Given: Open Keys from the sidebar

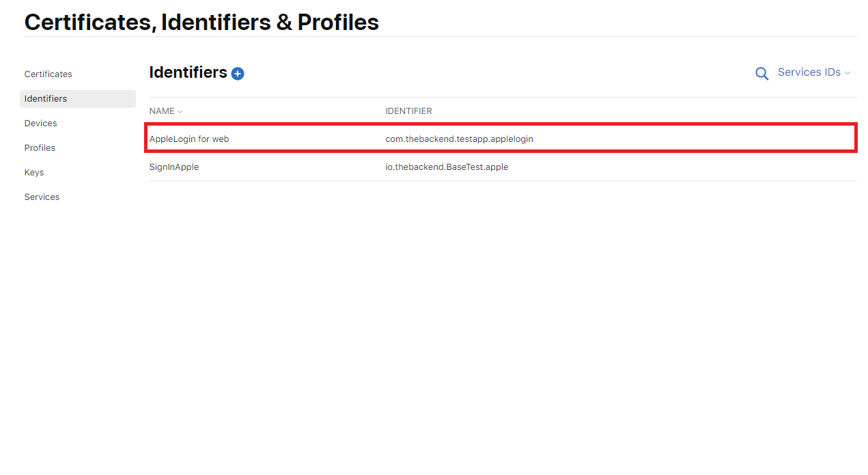Looking at the screenshot, I should (x=33, y=173).
